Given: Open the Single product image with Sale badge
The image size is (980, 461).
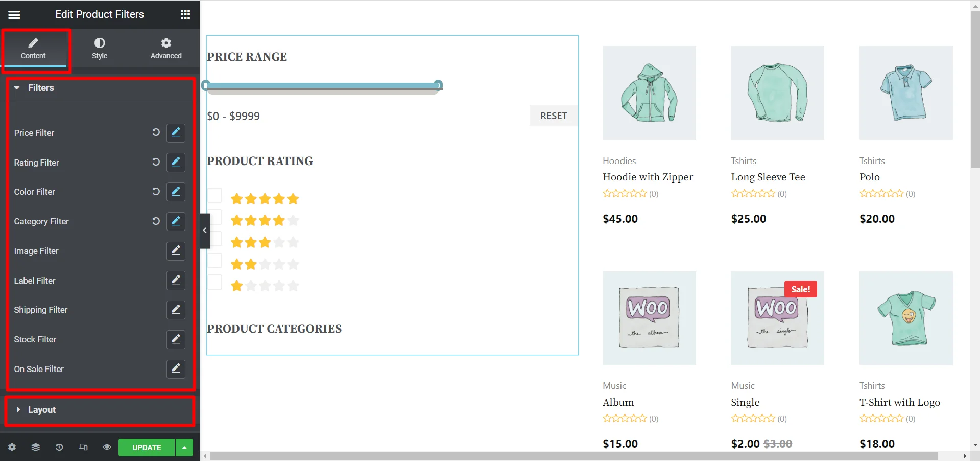Looking at the screenshot, I should tap(777, 318).
